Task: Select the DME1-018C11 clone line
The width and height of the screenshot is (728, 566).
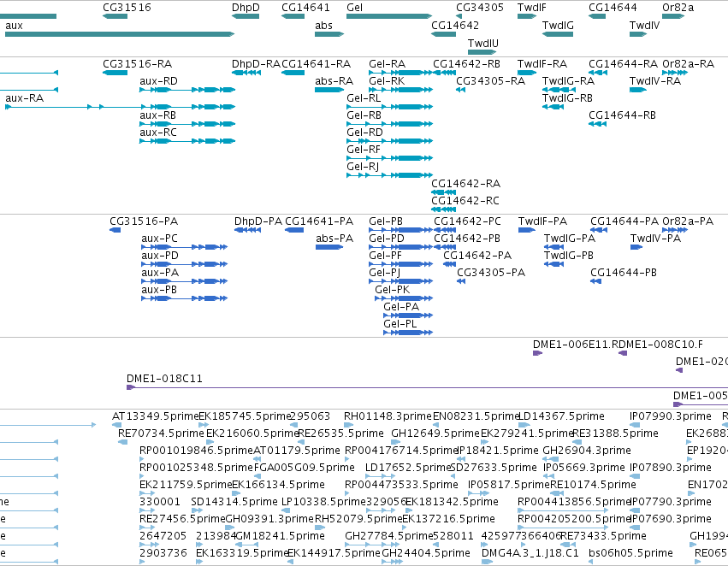Action: click(427, 387)
